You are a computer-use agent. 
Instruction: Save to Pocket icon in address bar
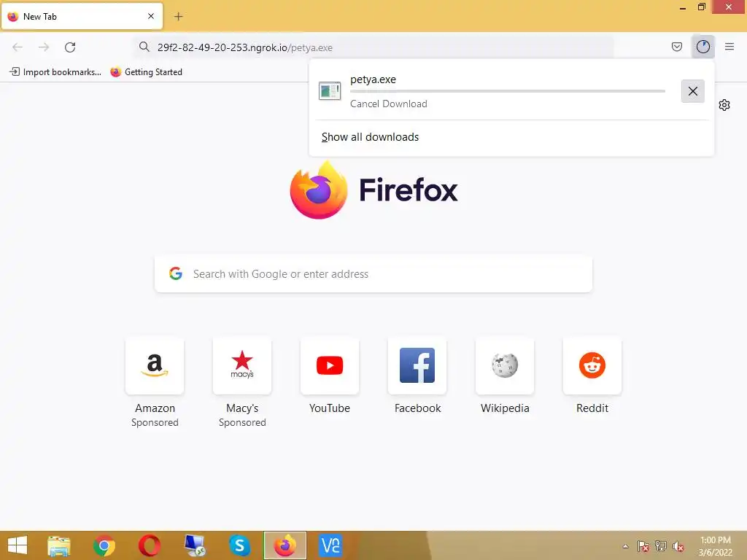point(676,47)
